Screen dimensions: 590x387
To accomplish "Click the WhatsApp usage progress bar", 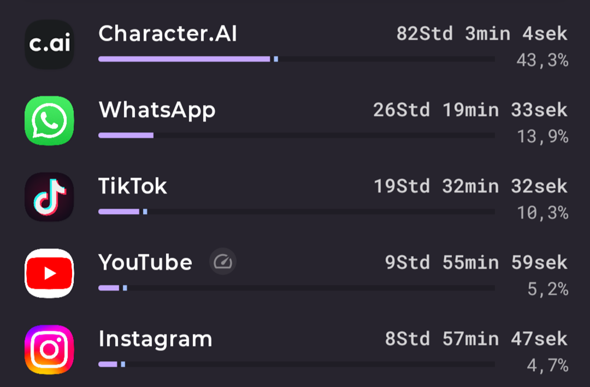I will click(x=297, y=135).
